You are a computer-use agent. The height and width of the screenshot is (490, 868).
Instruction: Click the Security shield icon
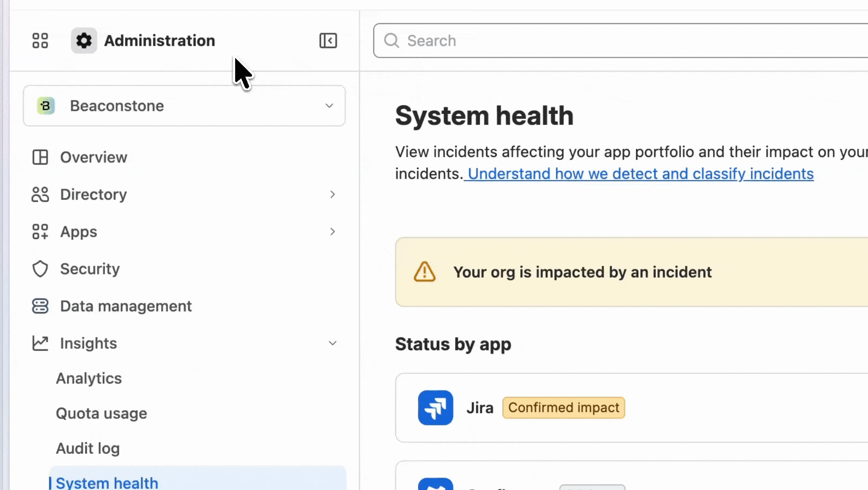40,269
